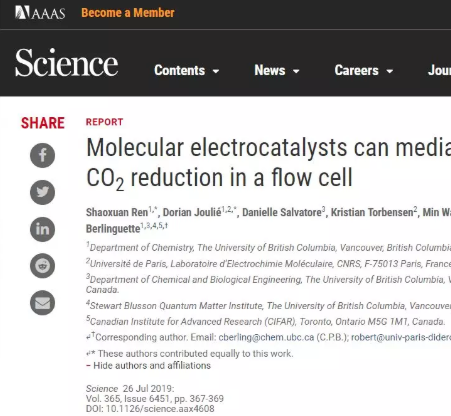451x416 pixels.
Task: Share article on Twitter
Action: pyautogui.click(x=42, y=192)
